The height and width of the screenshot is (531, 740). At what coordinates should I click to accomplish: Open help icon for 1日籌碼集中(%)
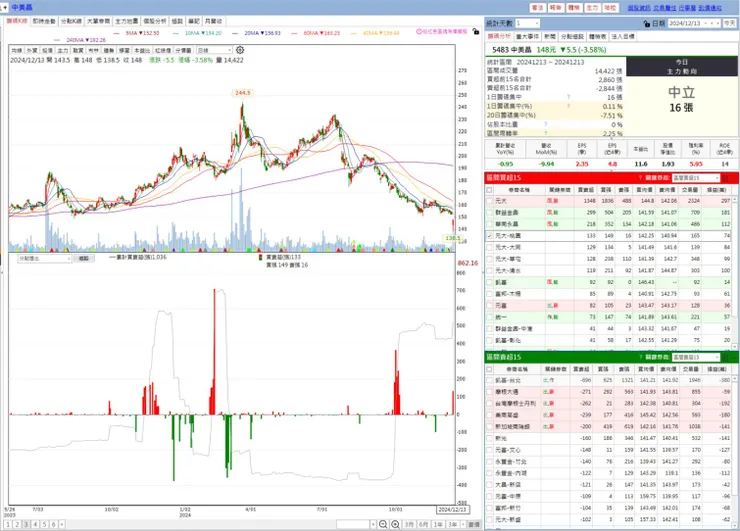(568, 106)
